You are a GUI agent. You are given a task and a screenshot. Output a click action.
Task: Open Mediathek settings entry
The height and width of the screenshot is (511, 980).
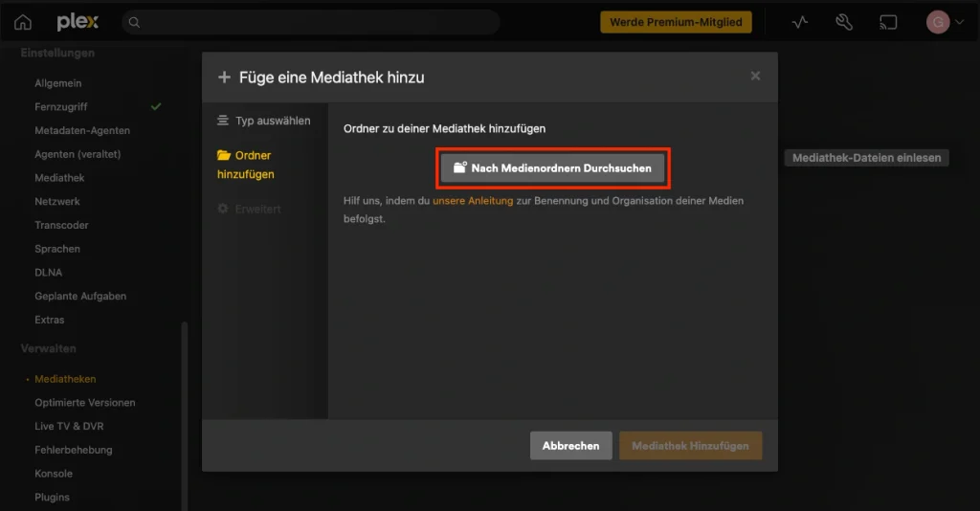tap(59, 178)
